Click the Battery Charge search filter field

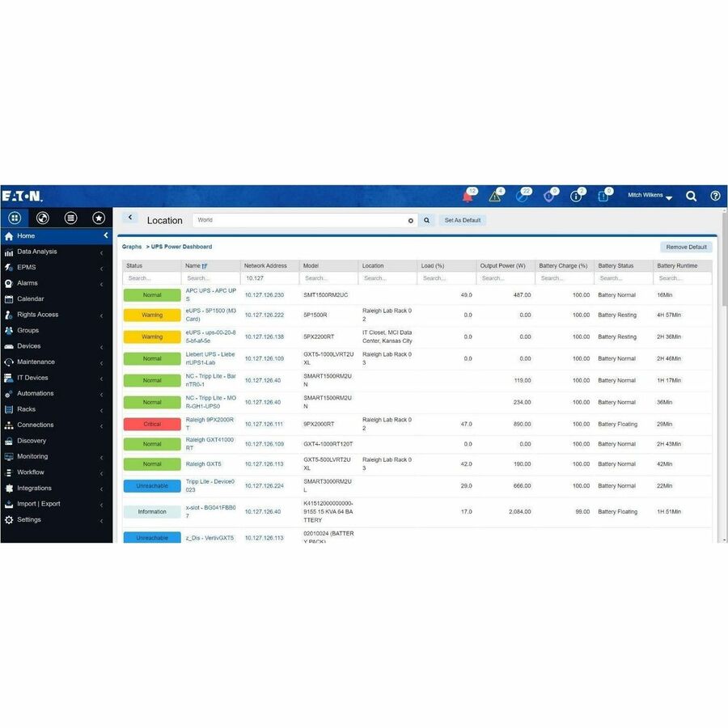tap(565, 277)
